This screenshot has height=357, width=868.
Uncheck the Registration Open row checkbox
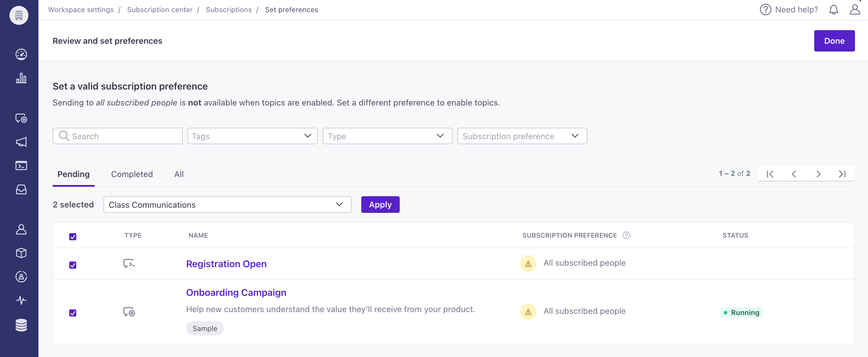click(x=72, y=265)
